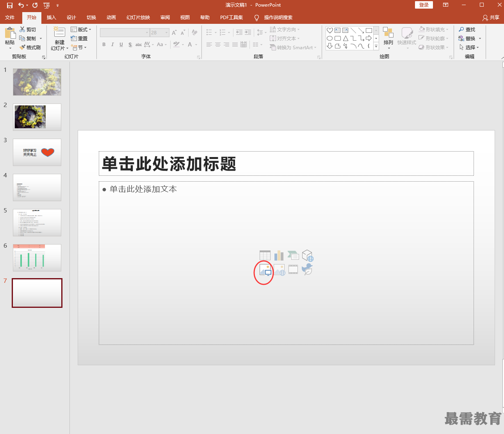The width and height of the screenshot is (504, 434).
Task: Select the heart shape in the shapes gallery
Action: click(330, 30)
